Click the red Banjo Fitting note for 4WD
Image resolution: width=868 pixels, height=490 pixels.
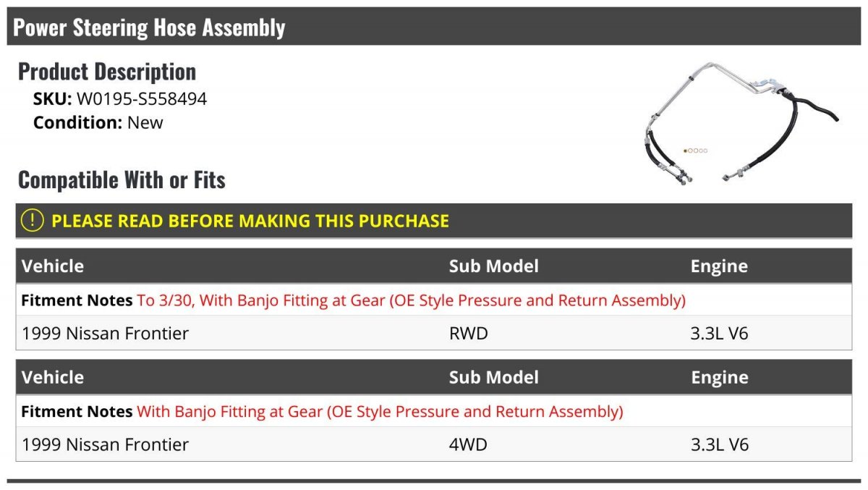click(x=380, y=411)
